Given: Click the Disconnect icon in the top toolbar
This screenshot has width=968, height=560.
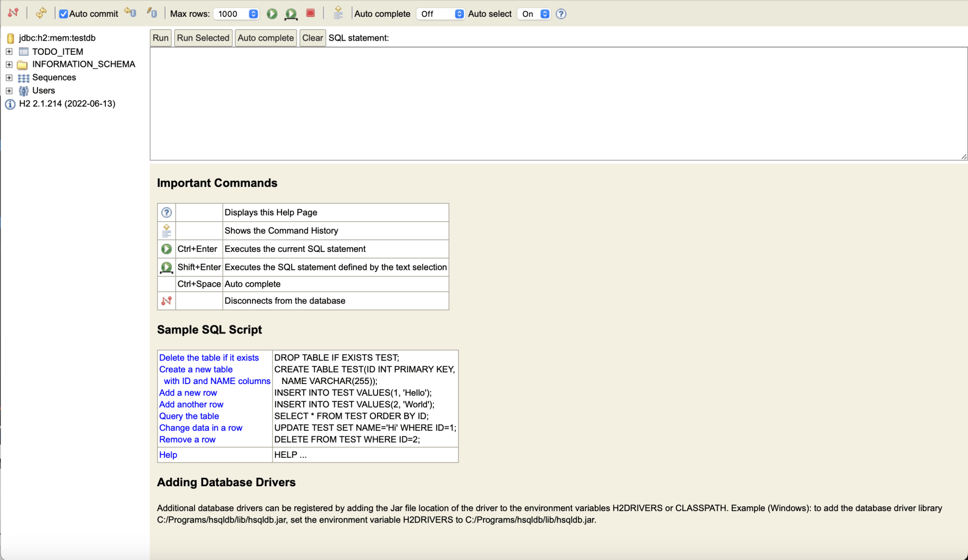Looking at the screenshot, I should [x=13, y=13].
